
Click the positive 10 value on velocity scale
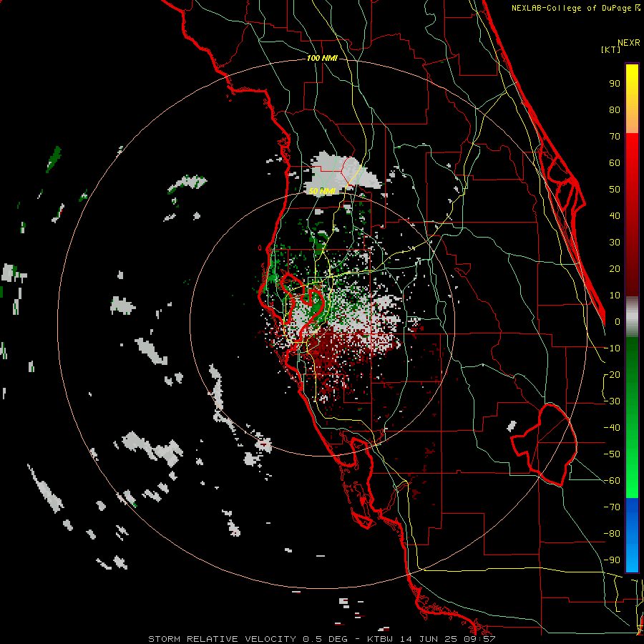point(615,296)
